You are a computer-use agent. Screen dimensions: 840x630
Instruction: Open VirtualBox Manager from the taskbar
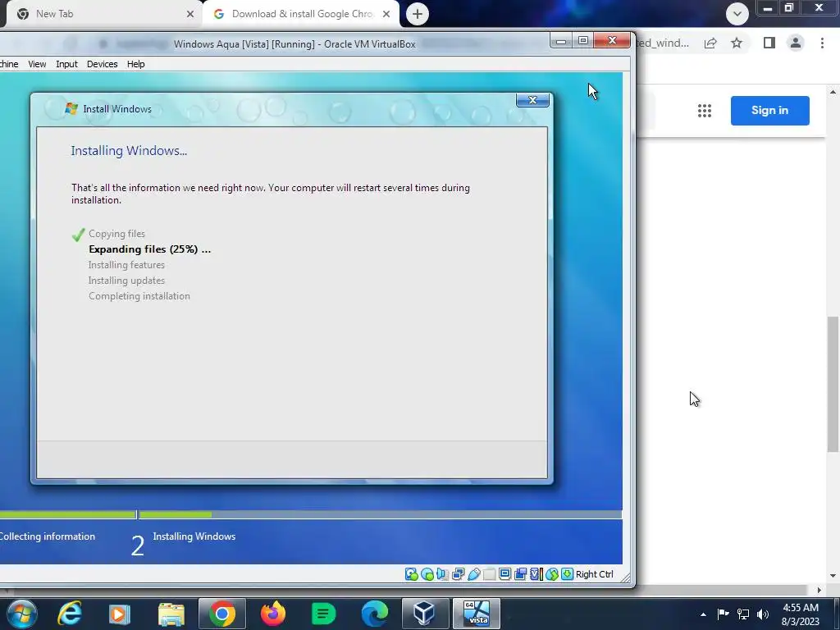(x=425, y=614)
